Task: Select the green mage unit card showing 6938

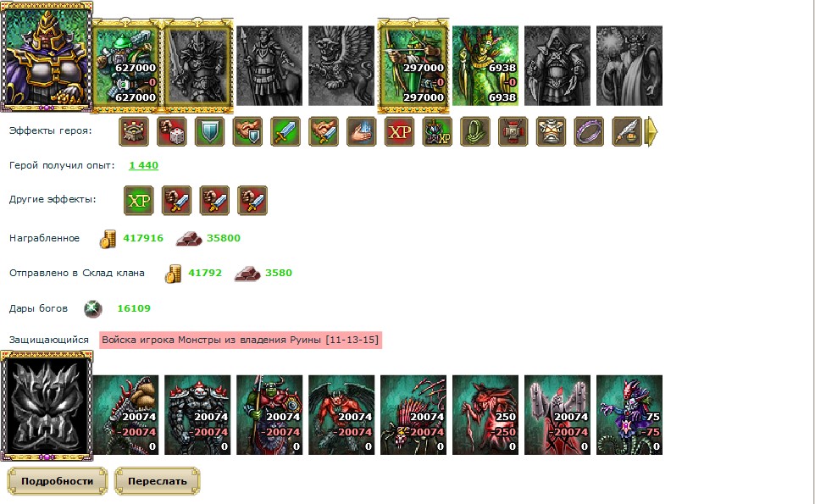Action: [485, 66]
